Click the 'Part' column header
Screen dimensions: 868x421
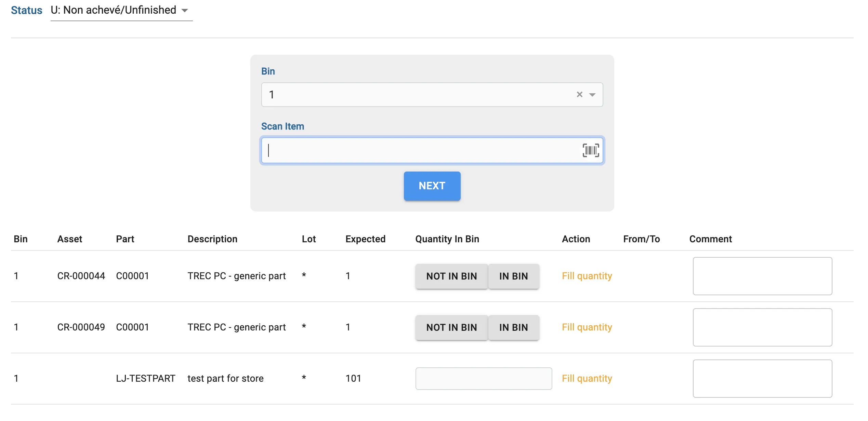pos(125,239)
